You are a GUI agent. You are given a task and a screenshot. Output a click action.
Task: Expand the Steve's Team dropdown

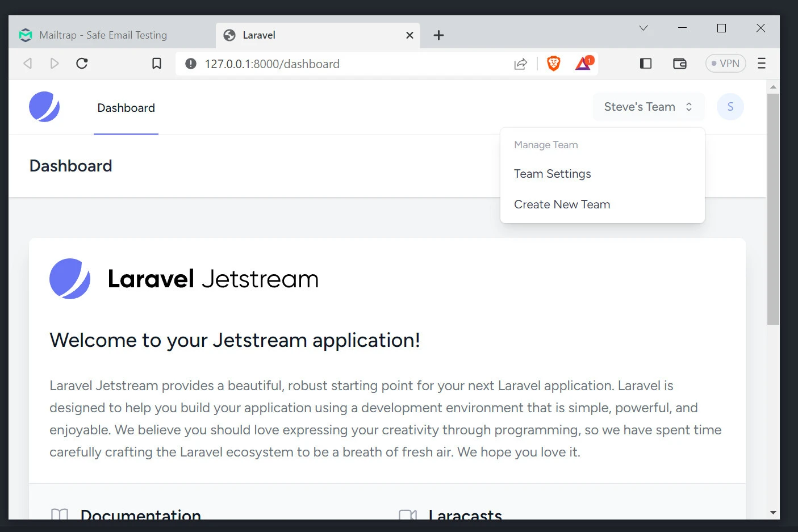648,107
